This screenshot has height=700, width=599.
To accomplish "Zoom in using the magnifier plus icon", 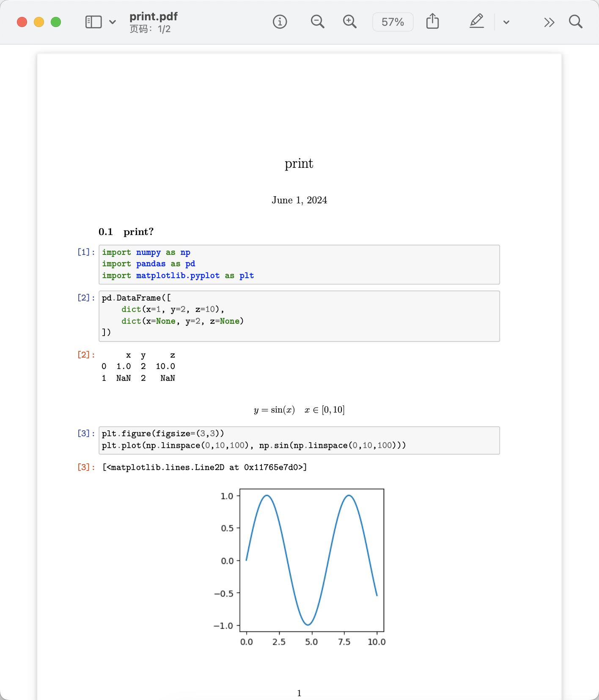I will [x=349, y=22].
